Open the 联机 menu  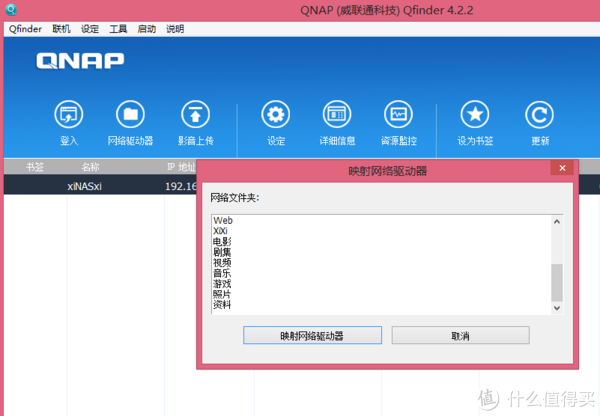point(61,29)
